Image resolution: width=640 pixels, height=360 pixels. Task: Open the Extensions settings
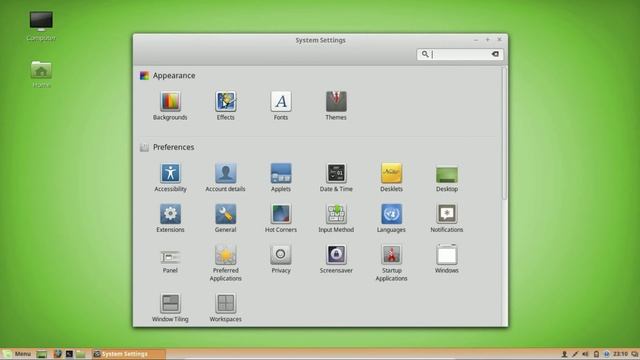point(170,218)
